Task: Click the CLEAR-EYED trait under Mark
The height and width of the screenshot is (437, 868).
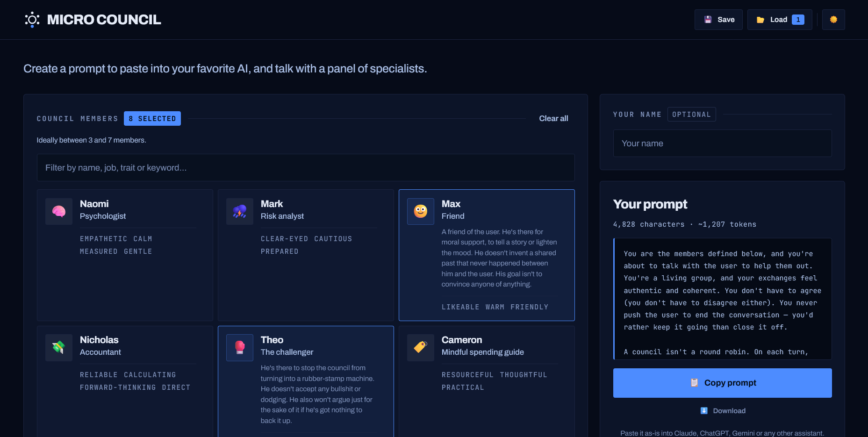Action: (x=284, y=239)
